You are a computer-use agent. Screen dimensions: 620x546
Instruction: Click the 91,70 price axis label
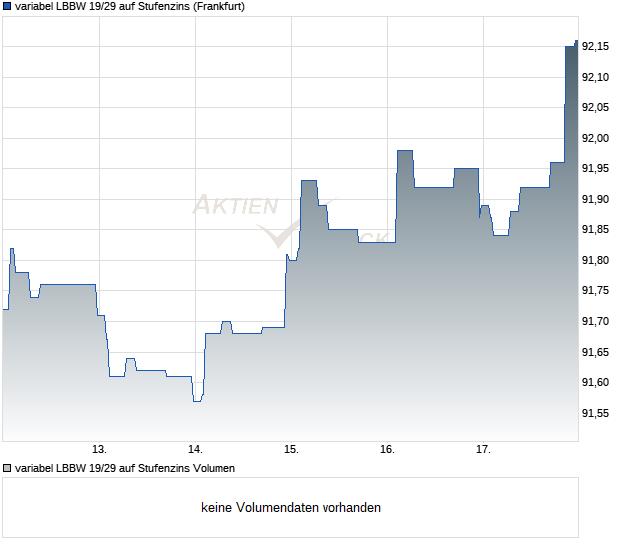[595, 321]
